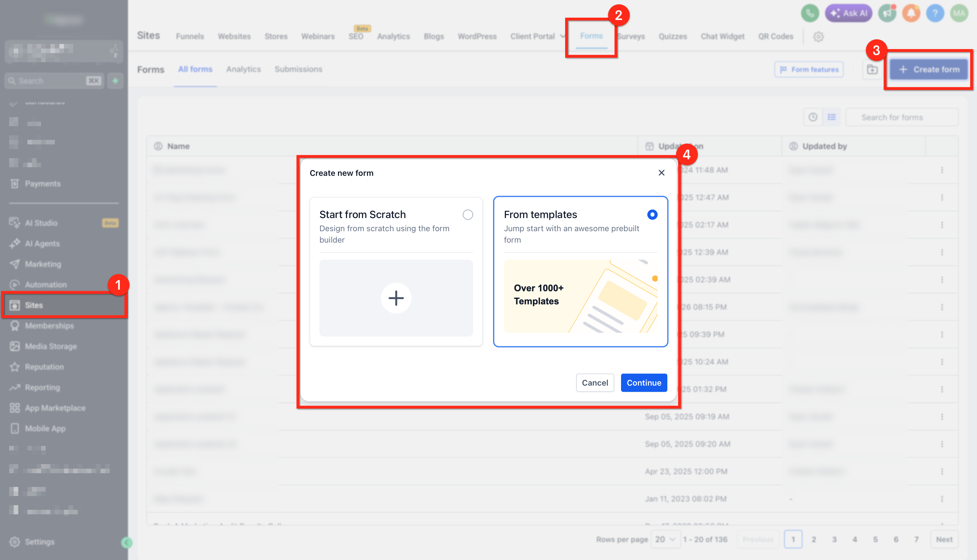Open Sites in the sidebar
This screenshot has width=977, height=560.
click(64, 305)
